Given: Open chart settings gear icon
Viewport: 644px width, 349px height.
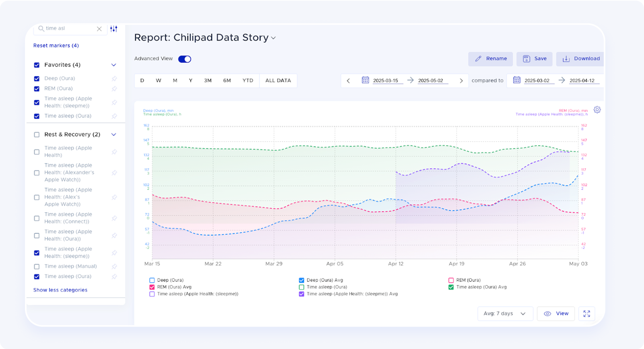Looking at the screenshot, I should coord(597,109).
